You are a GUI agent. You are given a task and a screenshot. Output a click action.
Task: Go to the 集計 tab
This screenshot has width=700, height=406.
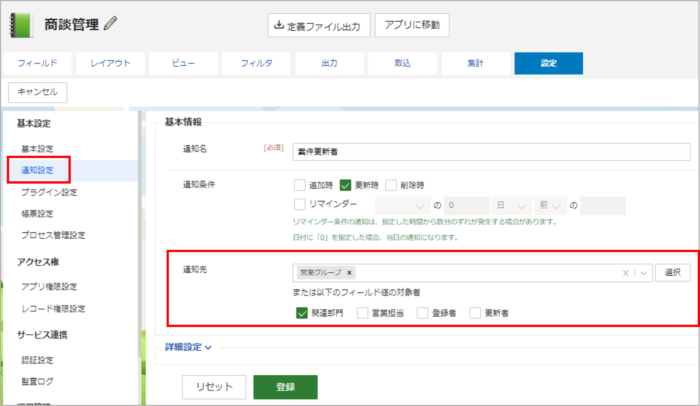pos(475,63)
